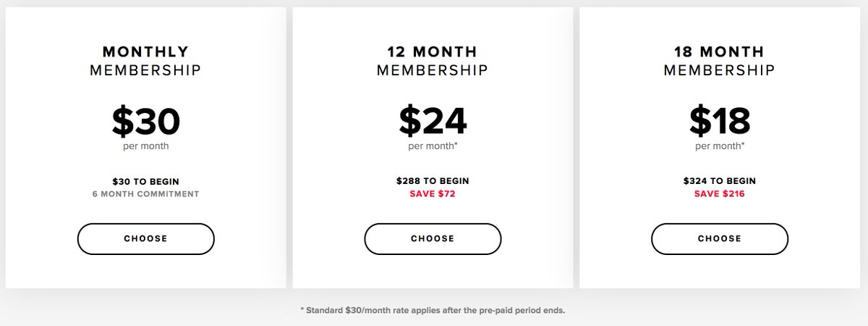Select Choose on the 18 Month Membership
Screen dimensions: 868x326
(x=720, y=239)
